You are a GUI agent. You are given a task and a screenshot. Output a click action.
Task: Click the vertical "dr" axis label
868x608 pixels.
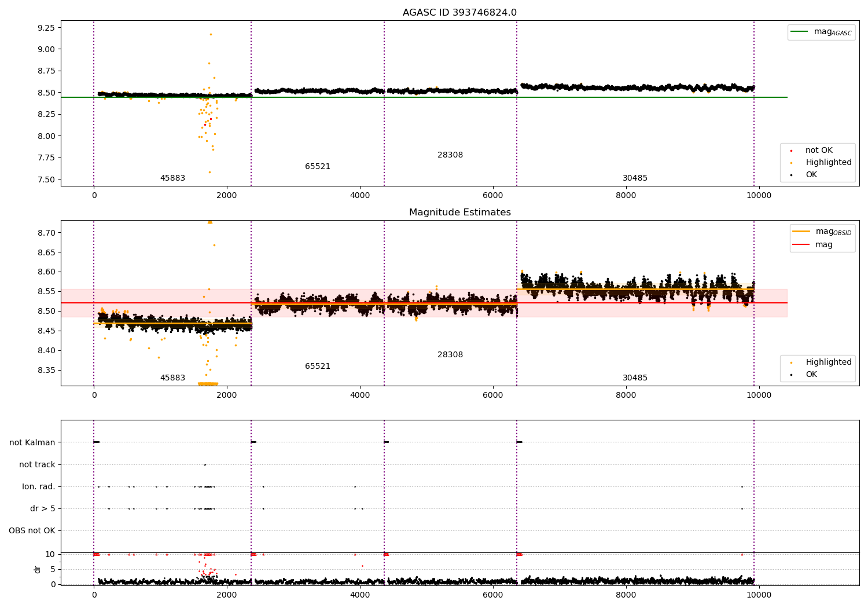[x=38, y=569]
